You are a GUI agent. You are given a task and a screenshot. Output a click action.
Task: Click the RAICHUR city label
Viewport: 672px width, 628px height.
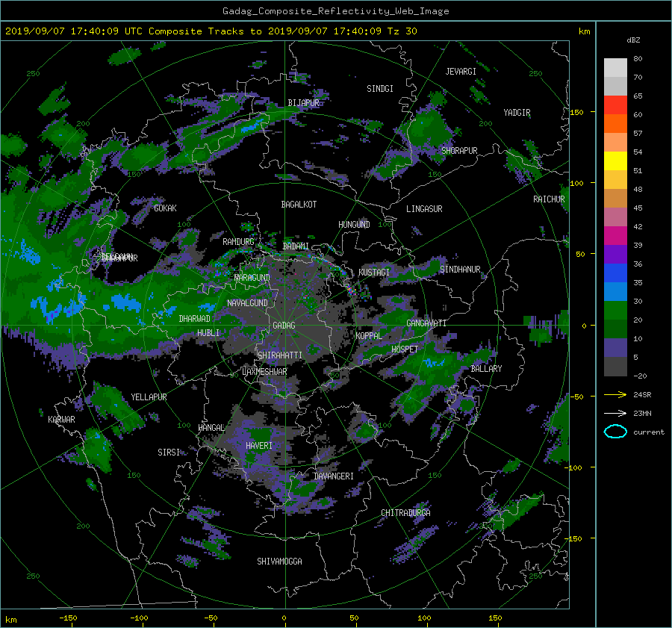coord(549,199)
